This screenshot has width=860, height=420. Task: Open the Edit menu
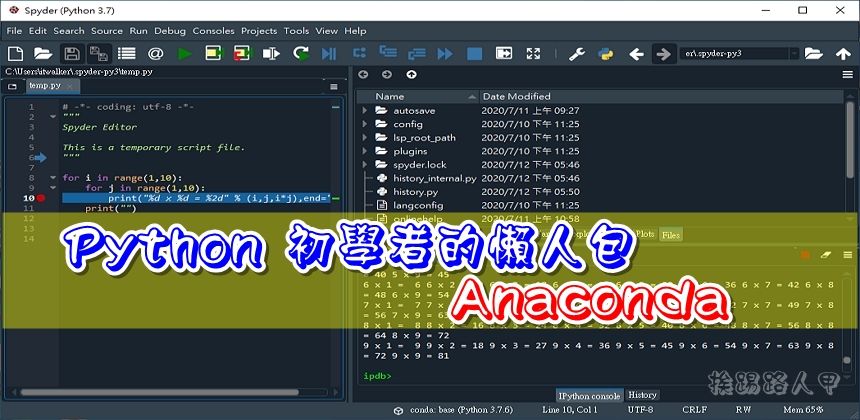point(38,31)
